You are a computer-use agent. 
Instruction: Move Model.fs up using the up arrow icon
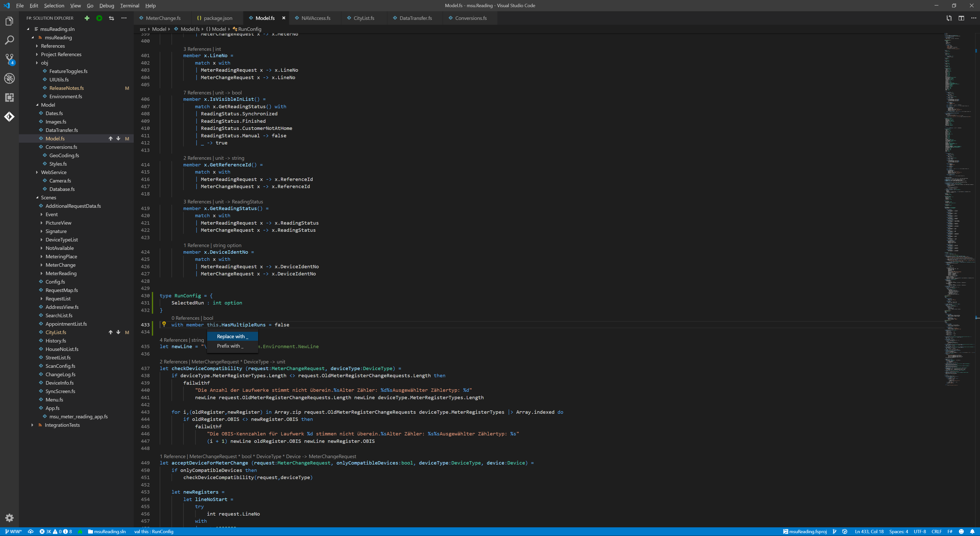[111, 139]
